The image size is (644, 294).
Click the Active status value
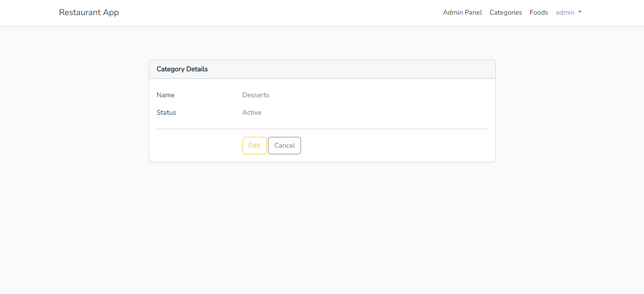click(x=251, y=112)
